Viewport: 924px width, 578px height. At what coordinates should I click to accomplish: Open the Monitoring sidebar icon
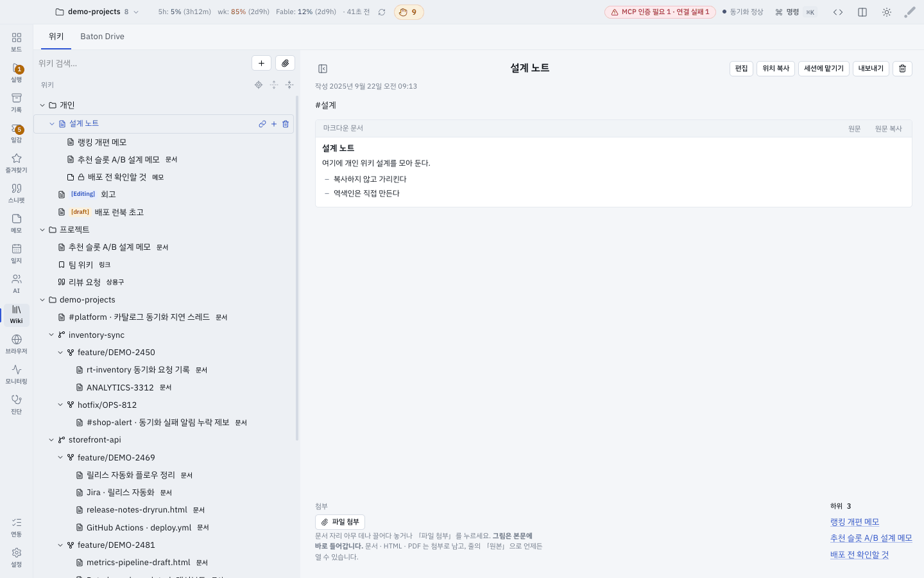click(17, 374)
